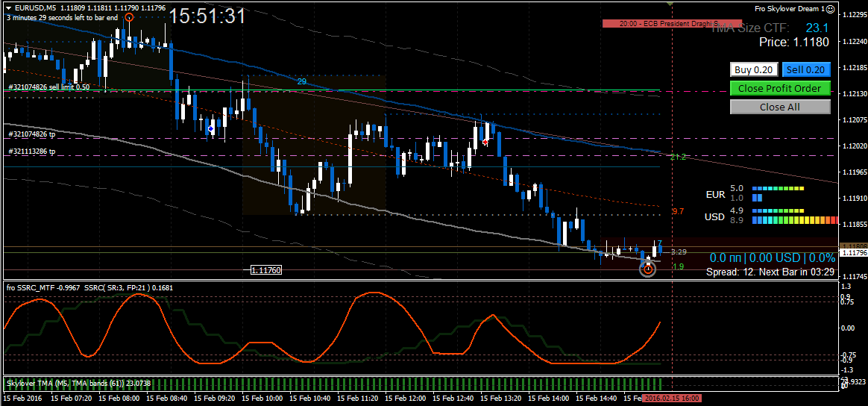The height and width of the screenshot is (406, 868).
Task: Click the EUR currency label
Action: click(714, 194)
